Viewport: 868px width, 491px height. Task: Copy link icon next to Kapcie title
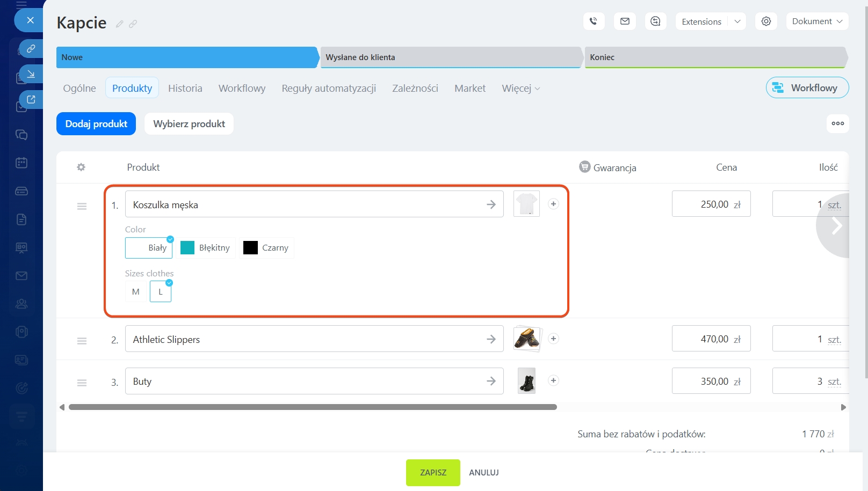click(133, 24)
